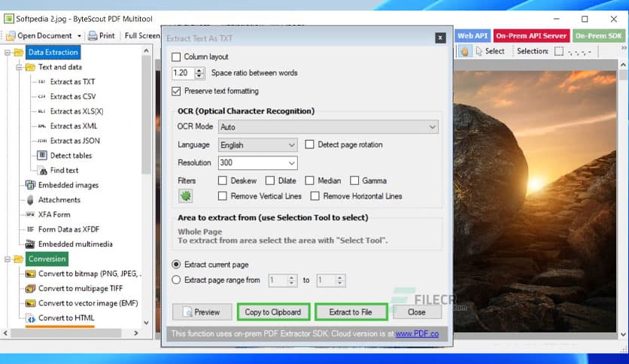Screen dimensions: 629x364
Task: Collapse the Data Extraction tree node
Action: (8, 53)
